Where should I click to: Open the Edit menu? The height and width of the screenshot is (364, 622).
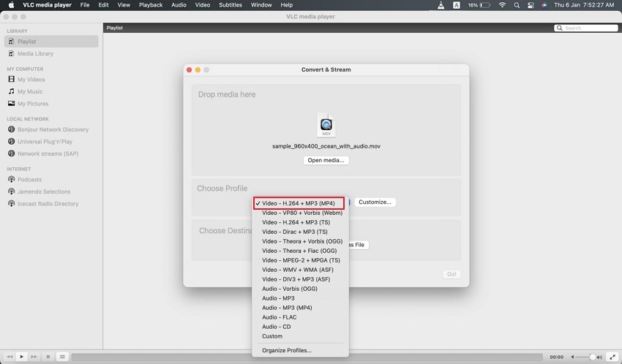[103, 5]
